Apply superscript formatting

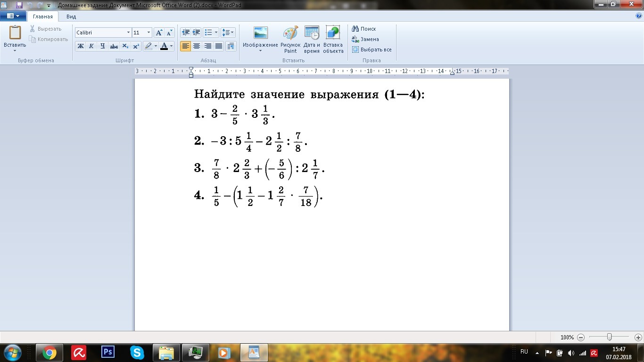[x=136, y=46]
